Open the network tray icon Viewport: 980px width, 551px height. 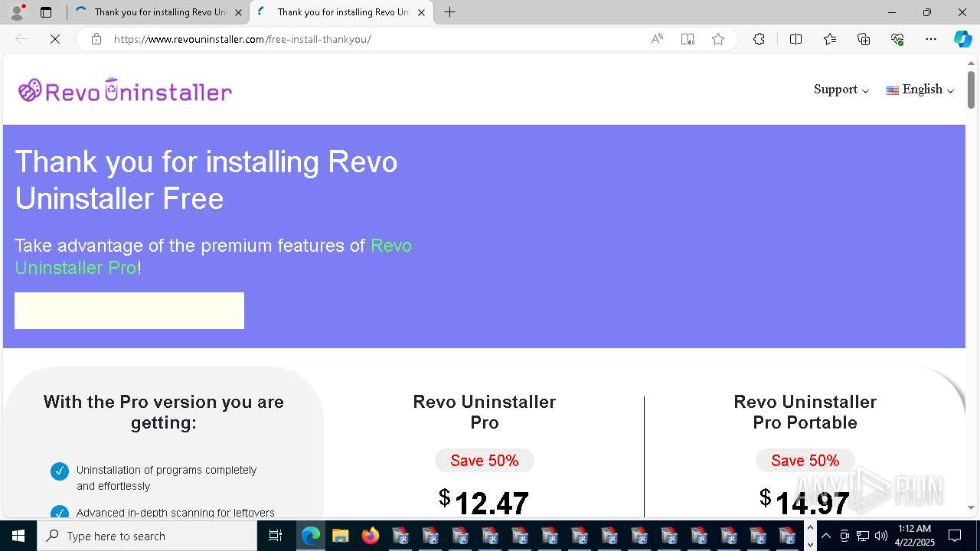pos(863,536)
